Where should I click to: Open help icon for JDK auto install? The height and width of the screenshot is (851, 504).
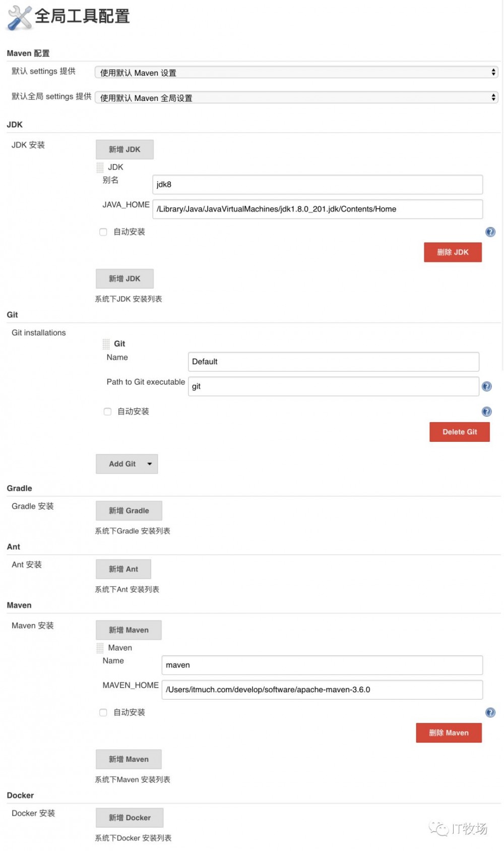point(490,232)
